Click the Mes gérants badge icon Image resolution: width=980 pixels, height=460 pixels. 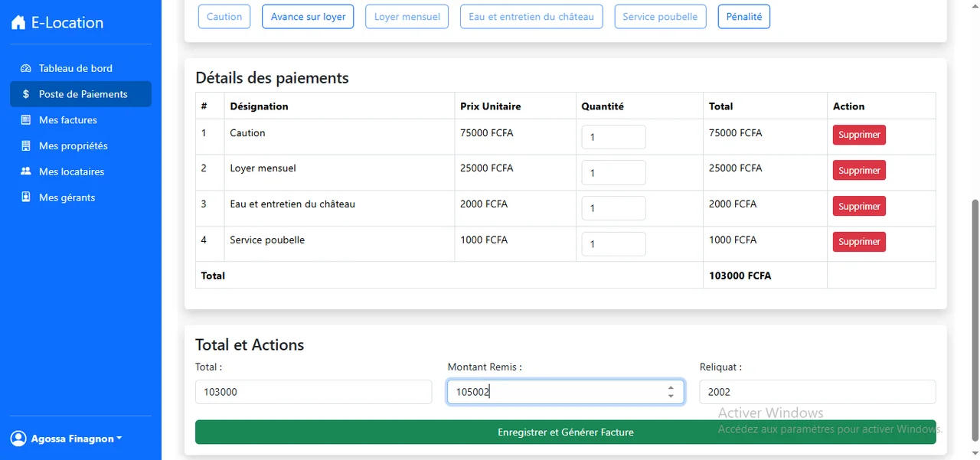pyautogui.click(x=25, y=197)
